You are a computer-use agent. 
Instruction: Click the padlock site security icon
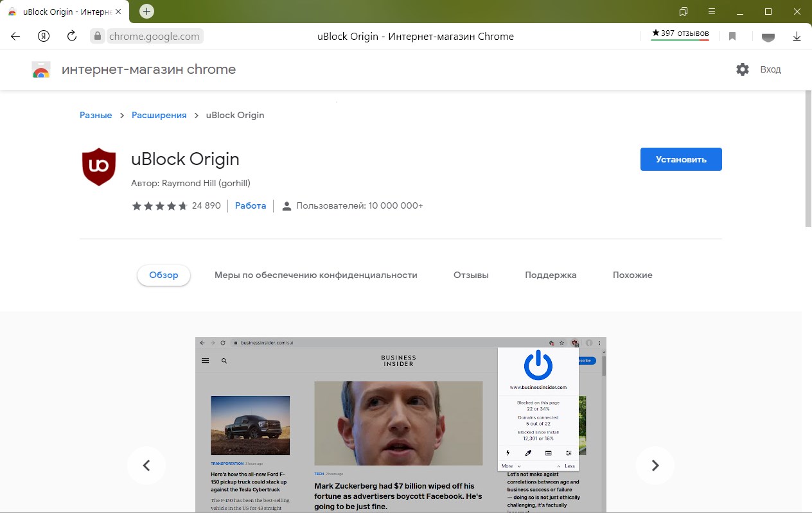click(98, 37)
